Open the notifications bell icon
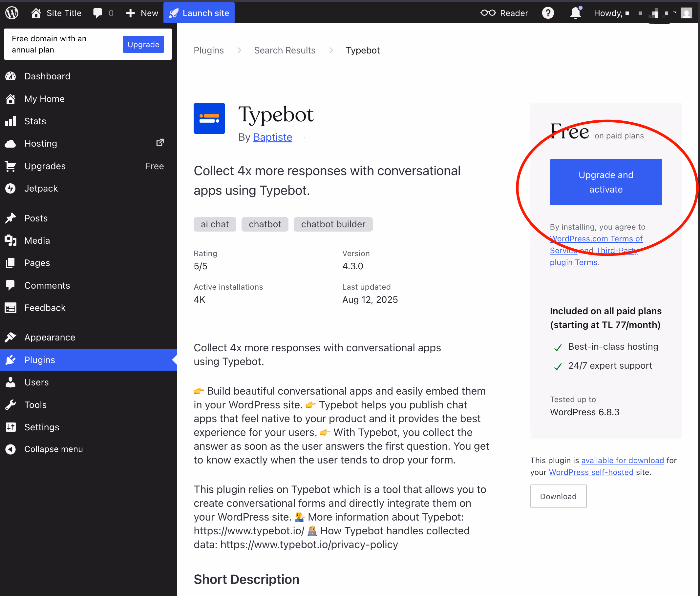Image resolution: width=700 pixels, height=596 pixels. pyautogui.click(x=575, y=13)
